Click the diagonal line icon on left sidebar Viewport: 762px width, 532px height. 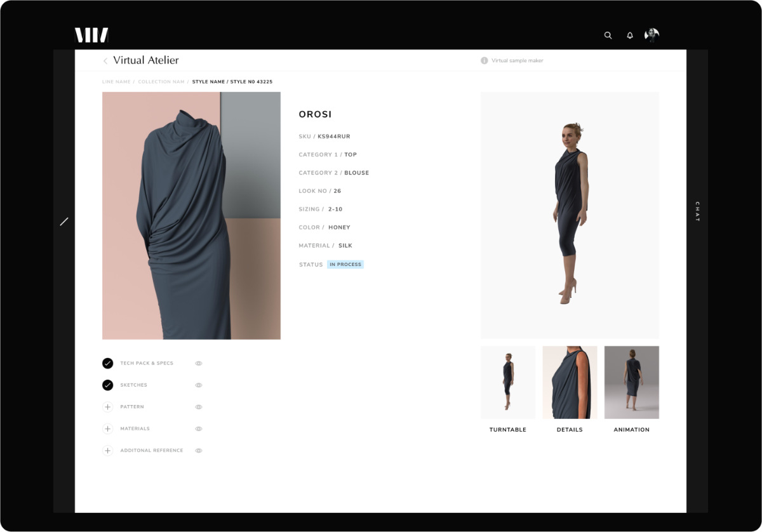[x=64, y=222]
